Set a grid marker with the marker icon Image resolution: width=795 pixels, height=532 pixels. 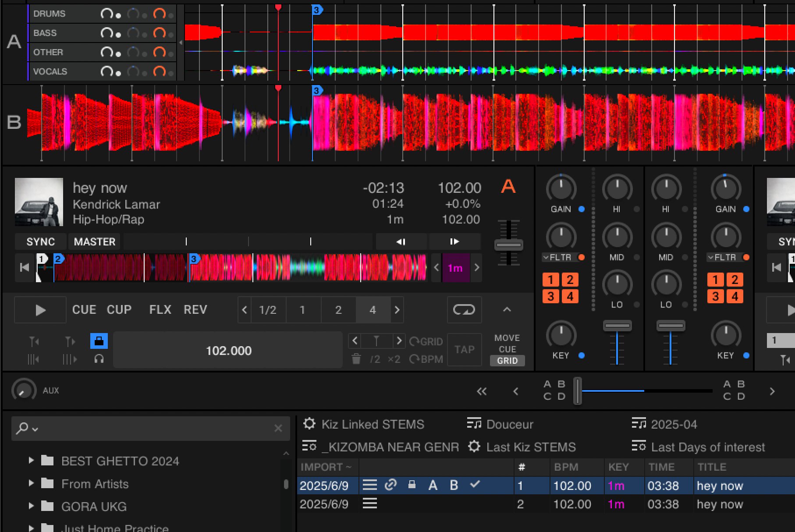tap(376, 341)
